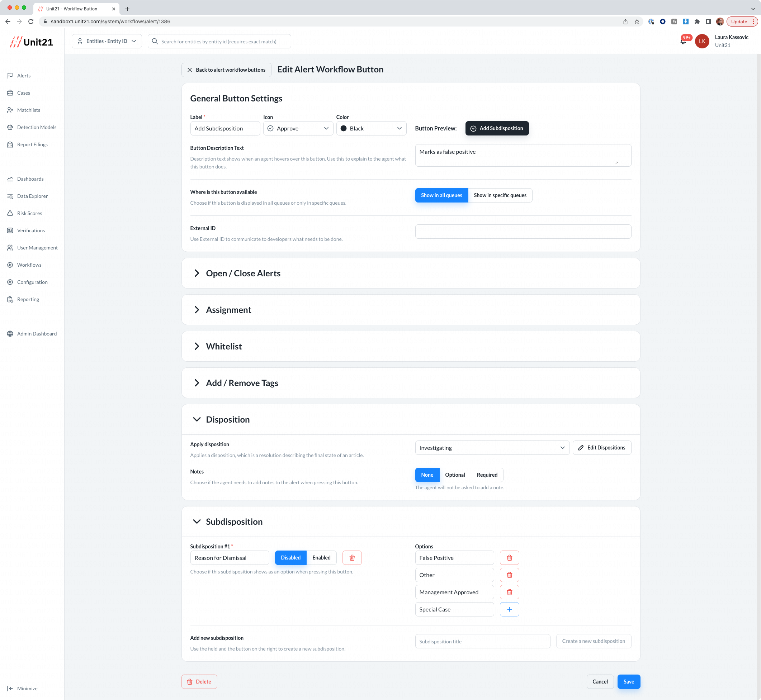Image resolution: width=761 pixels, height=700 pixels.
Task: Open the LK user avatar
Action: click(x=702, y=41)
